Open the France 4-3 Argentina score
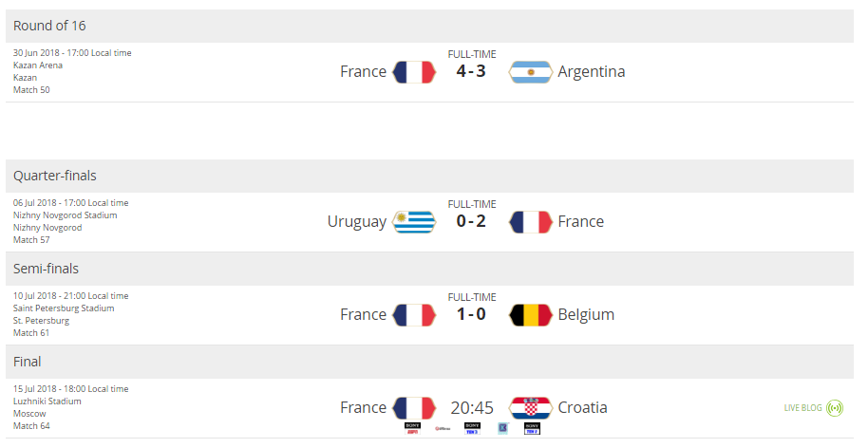868x448 pixels. [x=471, y=71]
